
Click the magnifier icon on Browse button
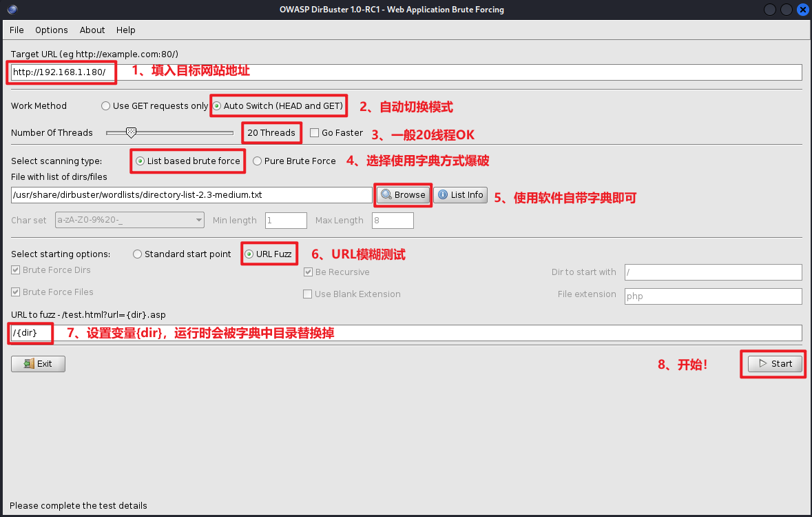pyautogui.click(x=386, y=194)
